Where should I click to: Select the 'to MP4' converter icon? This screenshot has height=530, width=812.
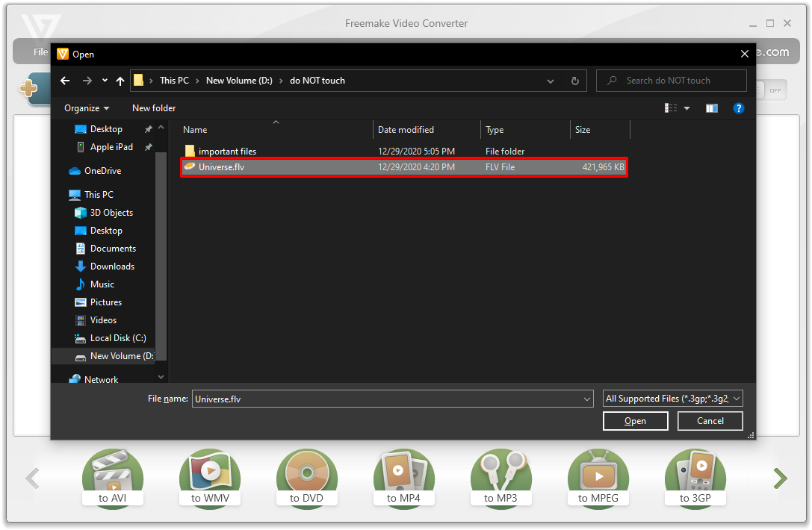404,477
